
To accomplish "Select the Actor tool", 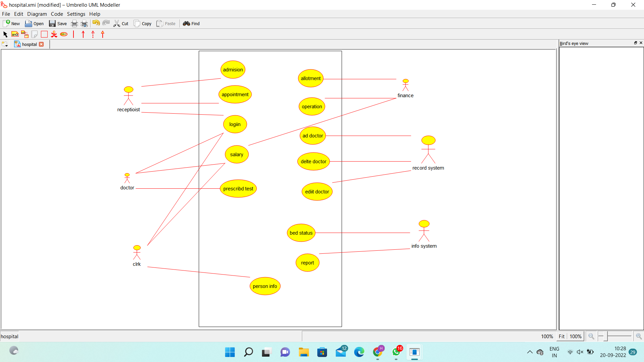I will point(54,34).
